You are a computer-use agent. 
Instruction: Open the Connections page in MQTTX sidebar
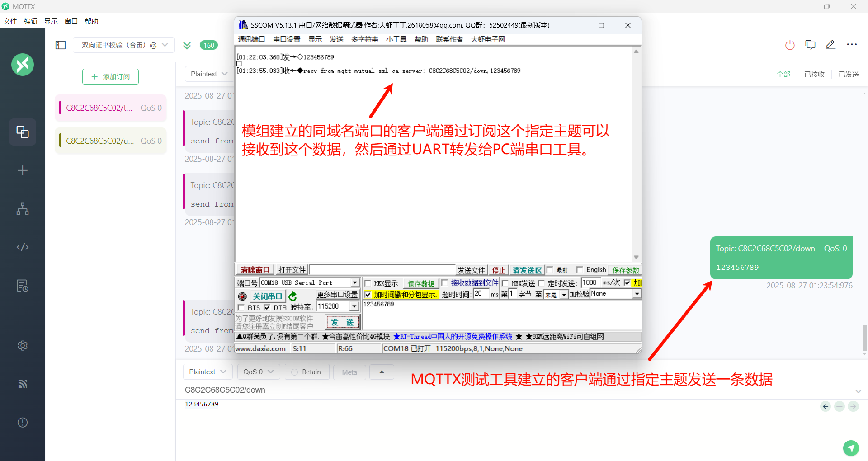pos(23,132)
